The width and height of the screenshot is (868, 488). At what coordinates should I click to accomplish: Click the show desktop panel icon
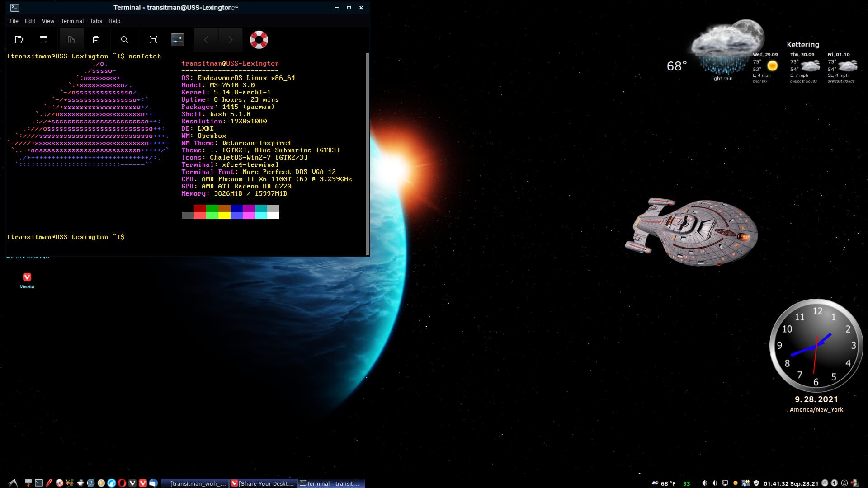28,483
